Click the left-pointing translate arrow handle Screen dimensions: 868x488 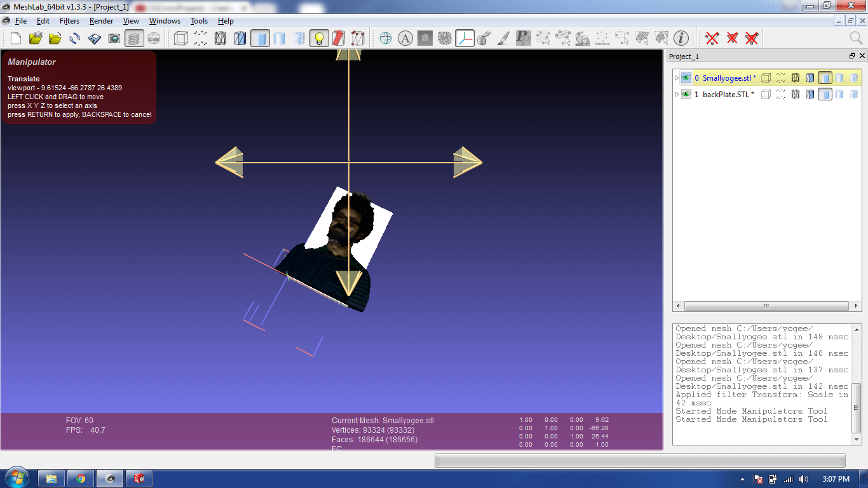tap(229, 162)
